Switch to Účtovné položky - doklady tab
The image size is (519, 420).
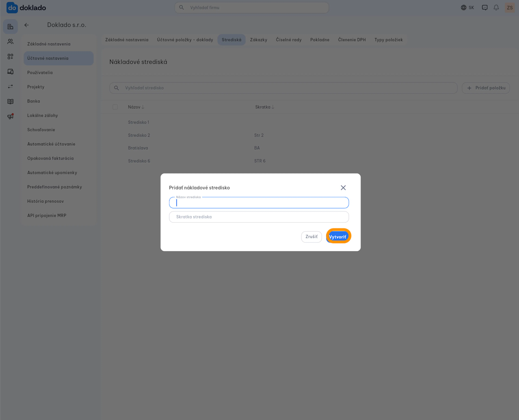point(185,40)
